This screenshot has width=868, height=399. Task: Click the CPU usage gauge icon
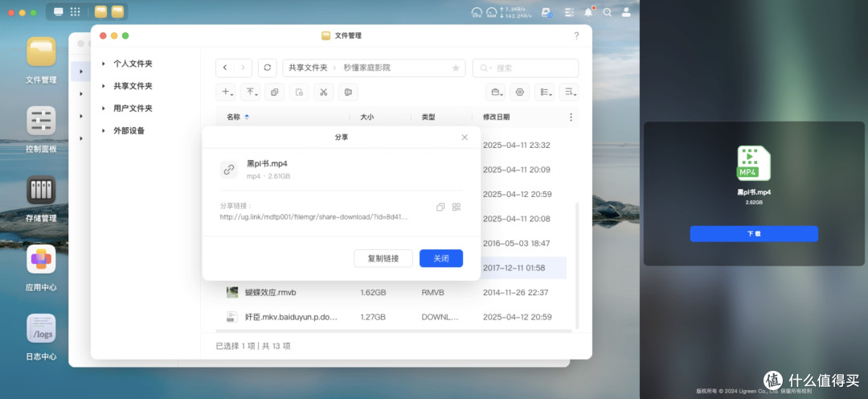(477, 12)
